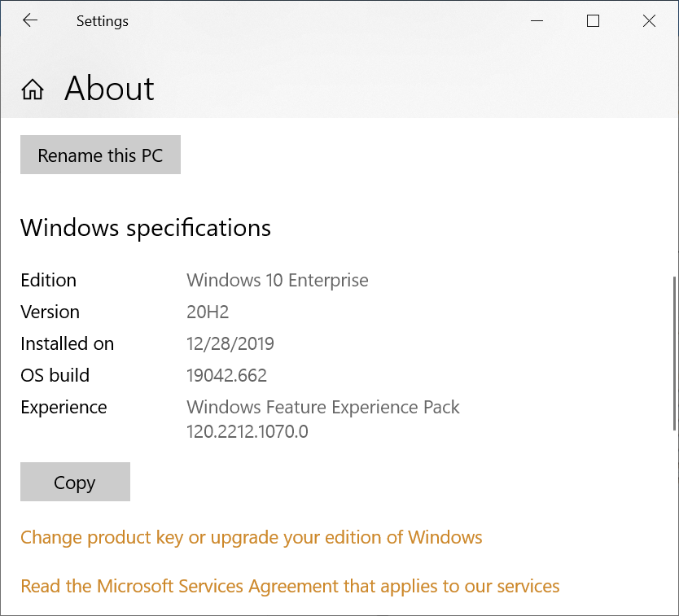Click the Windows specifications heading
This screenshot has width=679, height=616.
(x=146, y=228)
